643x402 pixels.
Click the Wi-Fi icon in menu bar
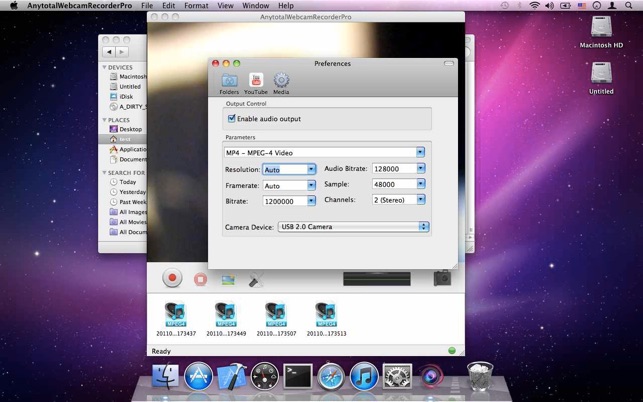tap(534, 6)
